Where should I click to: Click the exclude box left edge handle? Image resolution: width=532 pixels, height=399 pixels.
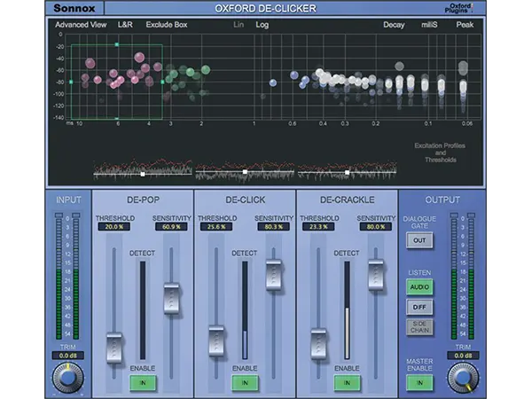click(71, 82)
